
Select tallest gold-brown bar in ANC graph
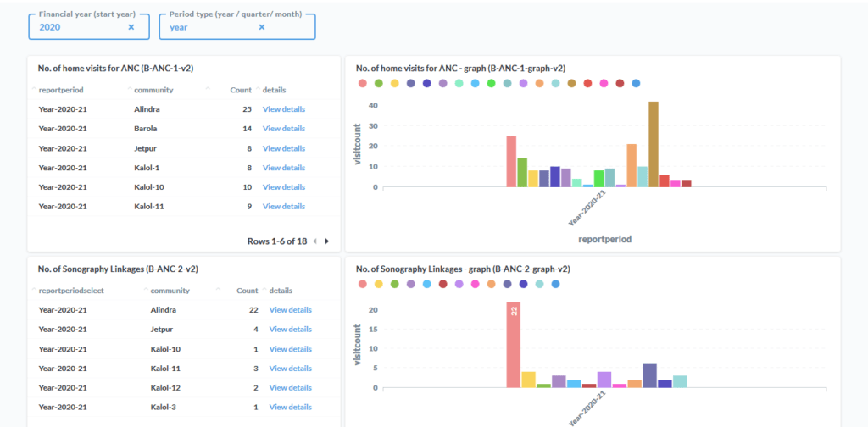[654, 144]
